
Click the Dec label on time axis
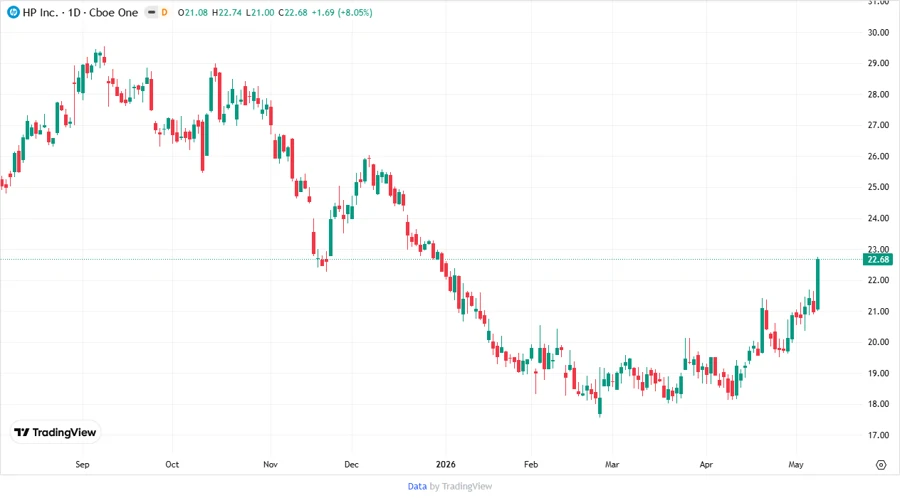click(351, 464)
